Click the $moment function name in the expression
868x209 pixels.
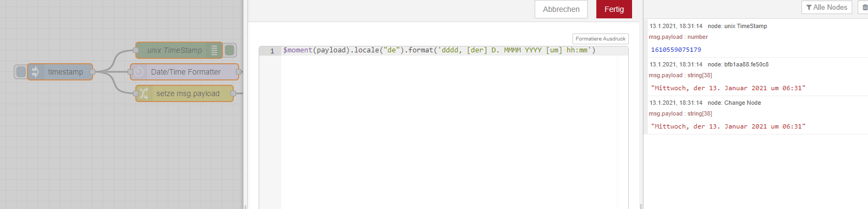click(x=298, y=50)
